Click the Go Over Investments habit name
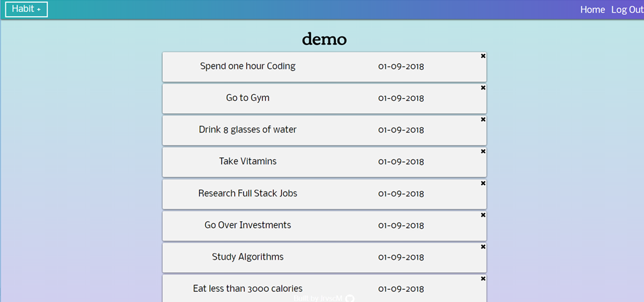Viewport: 644px width, 302px height. [x=248, y=225]
